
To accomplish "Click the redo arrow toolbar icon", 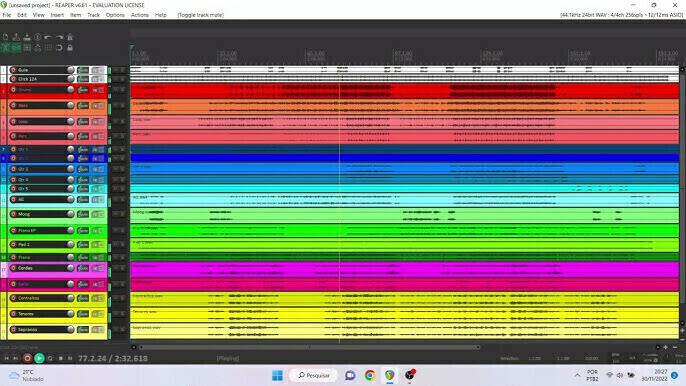I will coord(59,37).
